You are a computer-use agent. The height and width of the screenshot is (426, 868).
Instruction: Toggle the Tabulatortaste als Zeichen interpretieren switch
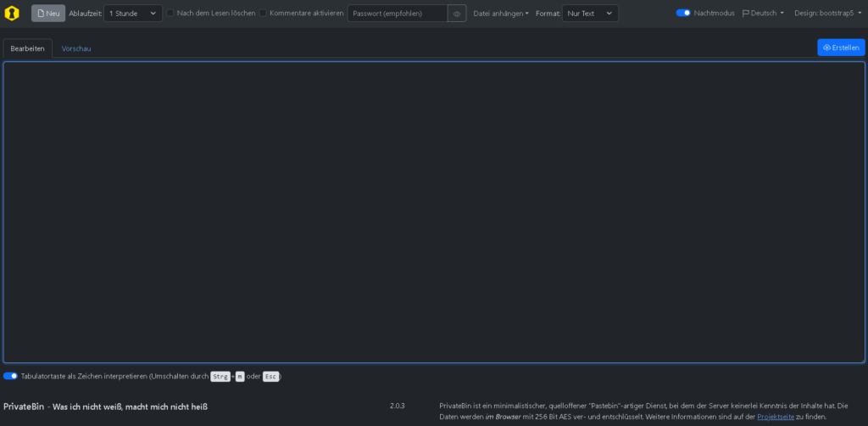(x=10, y=376)
